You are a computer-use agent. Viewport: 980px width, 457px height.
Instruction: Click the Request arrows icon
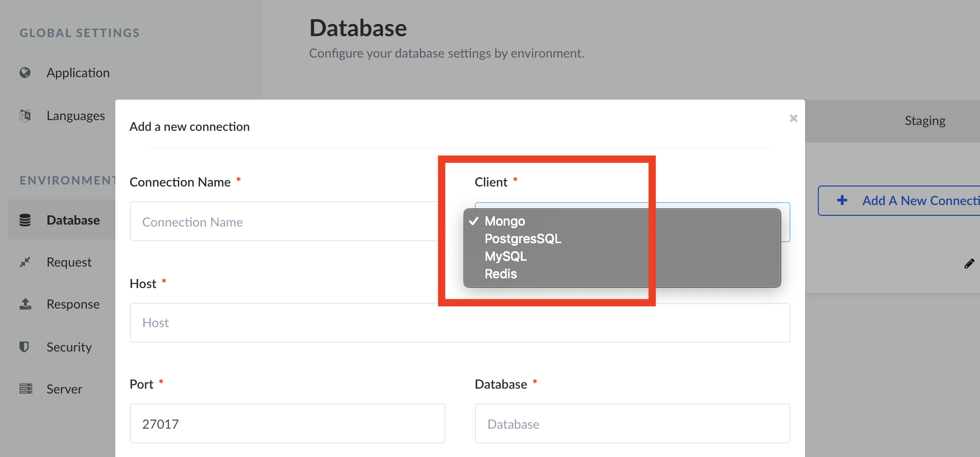[x=25, y=262]
